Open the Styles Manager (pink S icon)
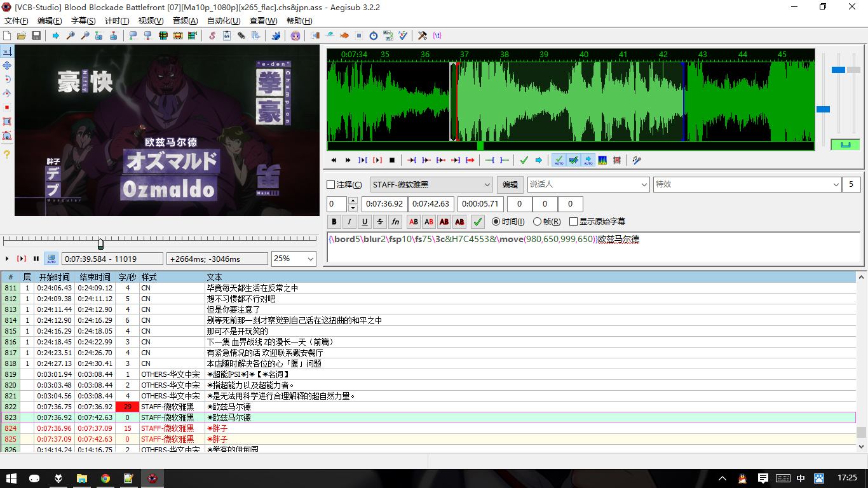868x488 pixels. click(212, 36)
